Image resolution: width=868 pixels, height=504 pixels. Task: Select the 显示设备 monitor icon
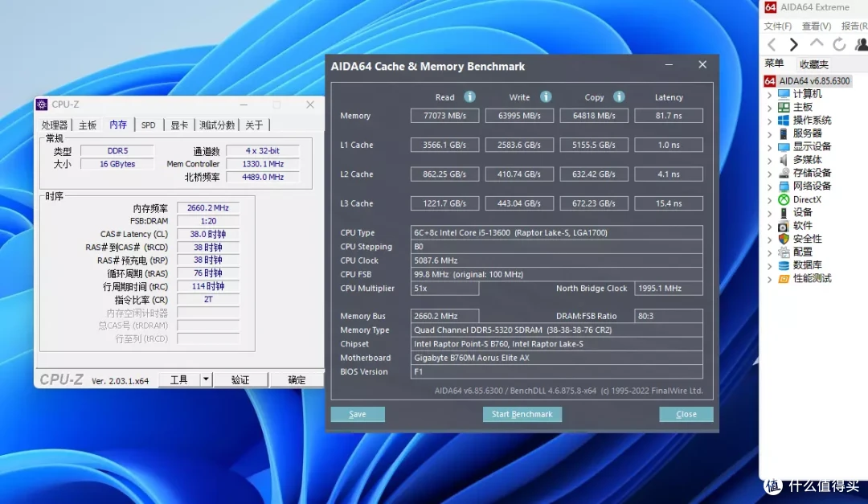(x=784, y=147)
